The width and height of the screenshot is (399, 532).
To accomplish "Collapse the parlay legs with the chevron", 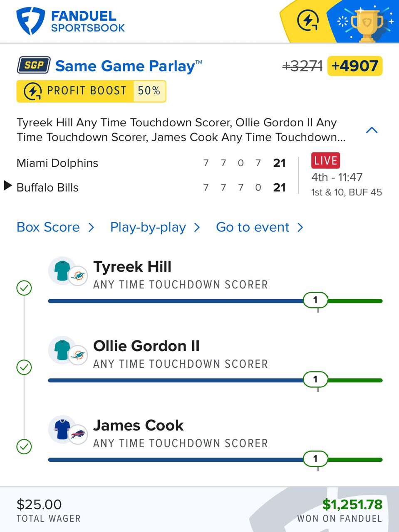I will [x=372, y=130].
